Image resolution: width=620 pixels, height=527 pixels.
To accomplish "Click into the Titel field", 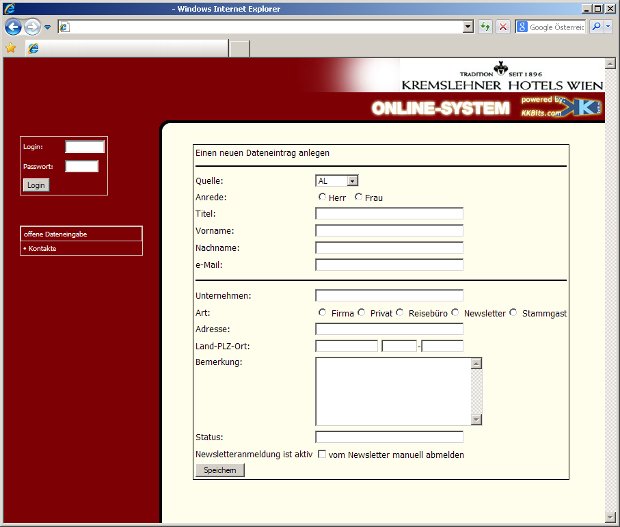I will (x=389, y=213).
